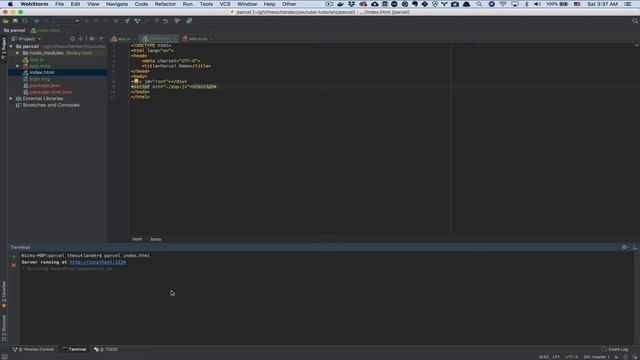This screenshot has height=360, width=640.
Task: Open the File menu
Action: (59, 4)
